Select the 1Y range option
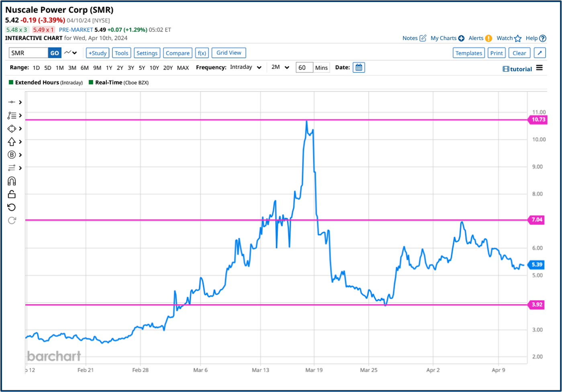562x392 pixels. (109, 68)
